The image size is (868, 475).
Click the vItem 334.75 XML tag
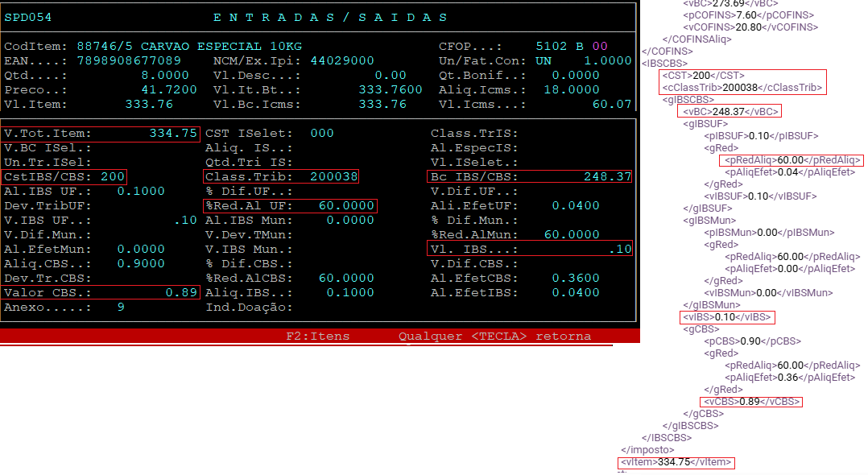(676, 462)
